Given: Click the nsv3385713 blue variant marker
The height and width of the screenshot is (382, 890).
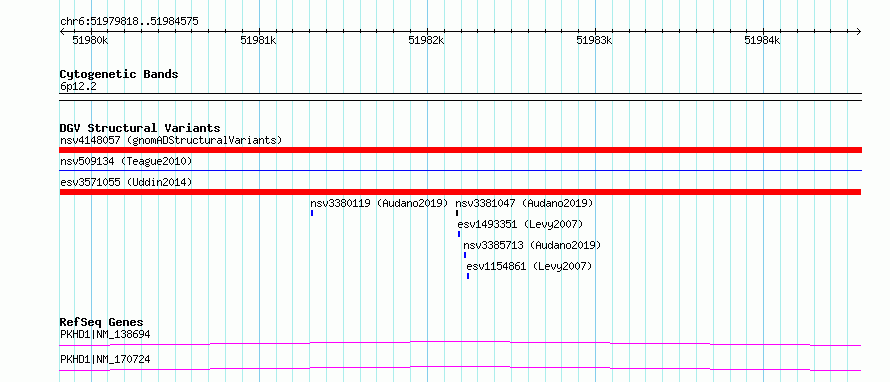Looking at the screenshot, I should pyautogui.click(x=465, y=255).
